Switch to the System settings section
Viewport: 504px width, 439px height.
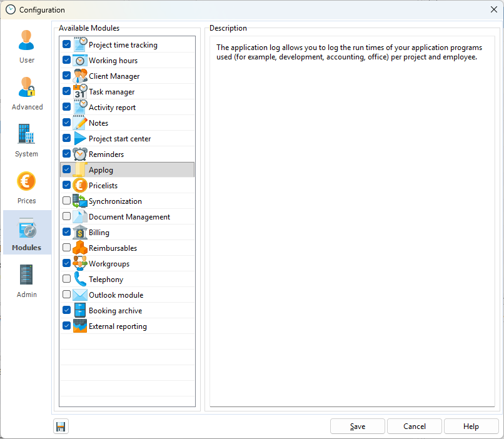click(x=27, y=140)
